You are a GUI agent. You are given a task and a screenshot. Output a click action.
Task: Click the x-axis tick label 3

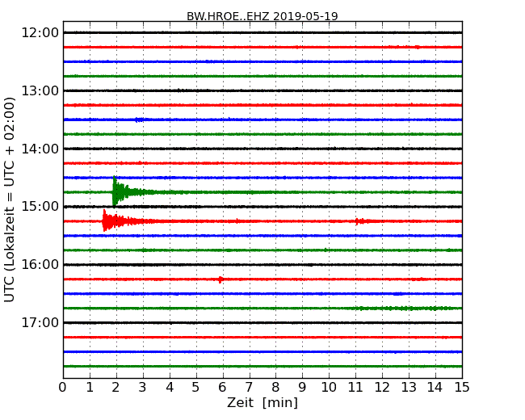point(143,387)
